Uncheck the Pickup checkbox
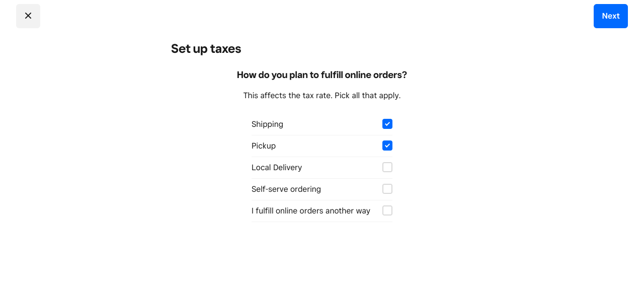Image resolution: width=644 pixels, height=287 pixels. [387, 146]
